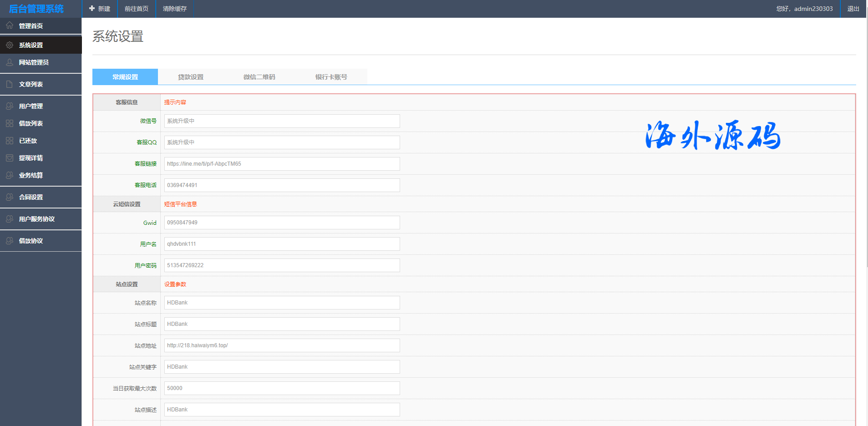
Task: Click 清除缓存 in the top bar
Action: pyautogui.click(x=175, y=9)
